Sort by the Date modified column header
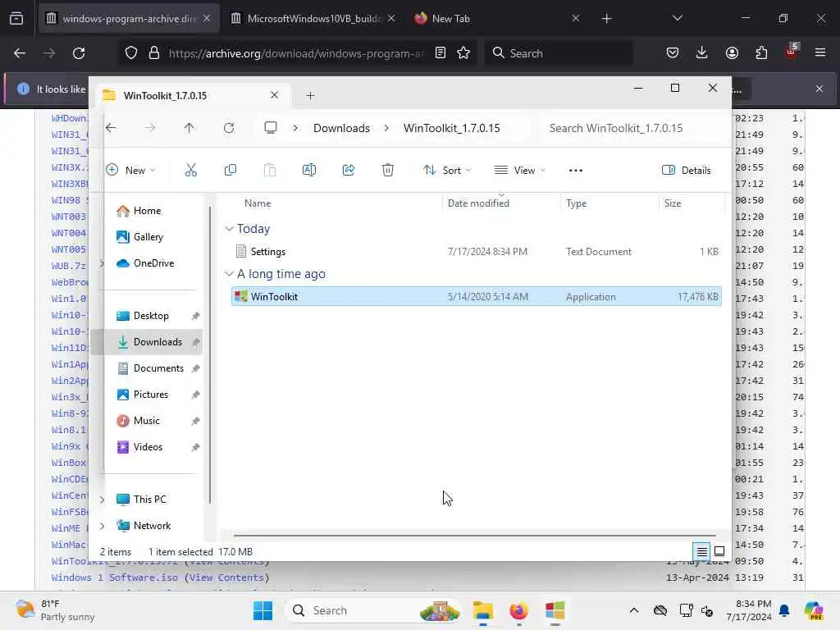This screenshot has height=630, width=840. coord(478,203)
